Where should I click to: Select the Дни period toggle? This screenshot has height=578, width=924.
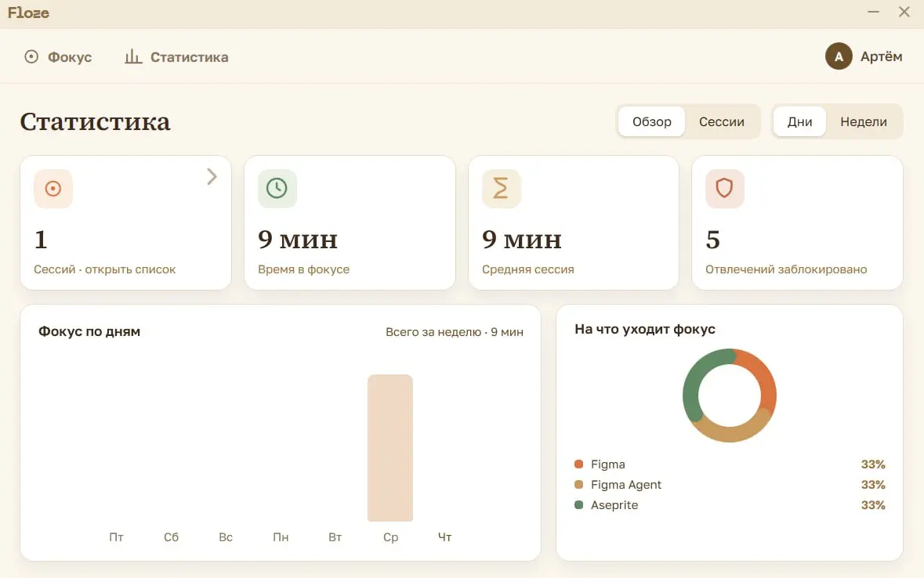[x=799, y=121]
